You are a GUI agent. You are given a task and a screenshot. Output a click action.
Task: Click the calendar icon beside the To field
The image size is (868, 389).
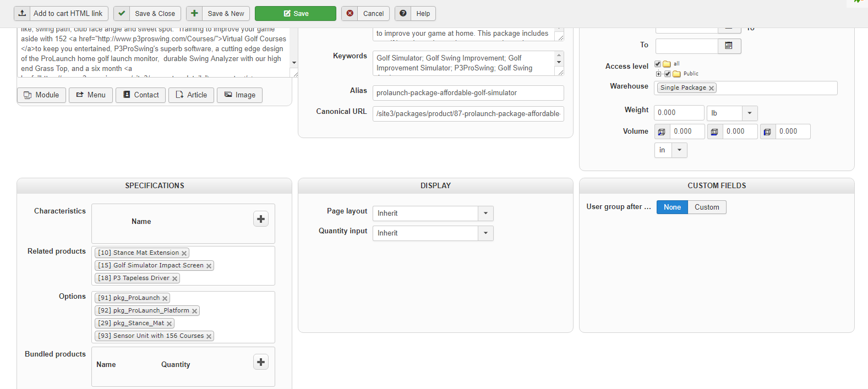point(729,46)
